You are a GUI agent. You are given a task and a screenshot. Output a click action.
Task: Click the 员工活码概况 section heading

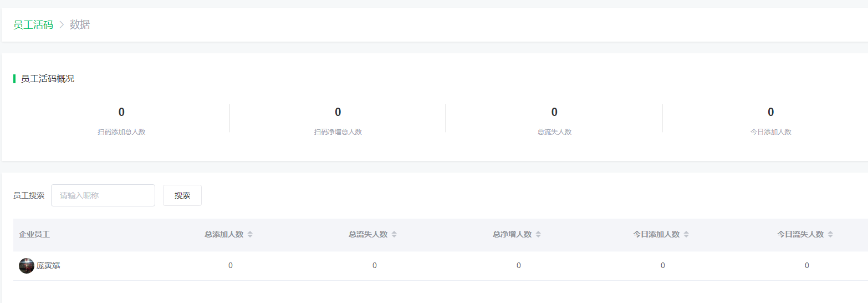(x=48, y=79)
